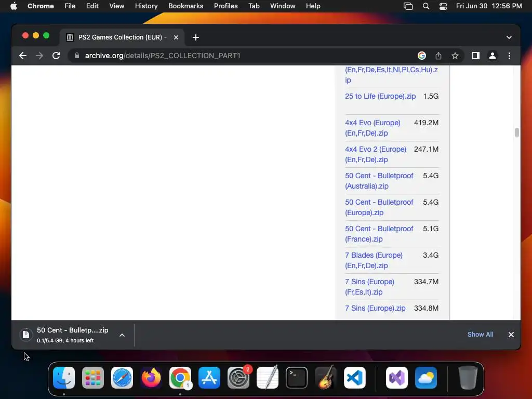Viewport: 532px width, 399px height.
Task: Click the share page icon
Action: tap(438, 56)
